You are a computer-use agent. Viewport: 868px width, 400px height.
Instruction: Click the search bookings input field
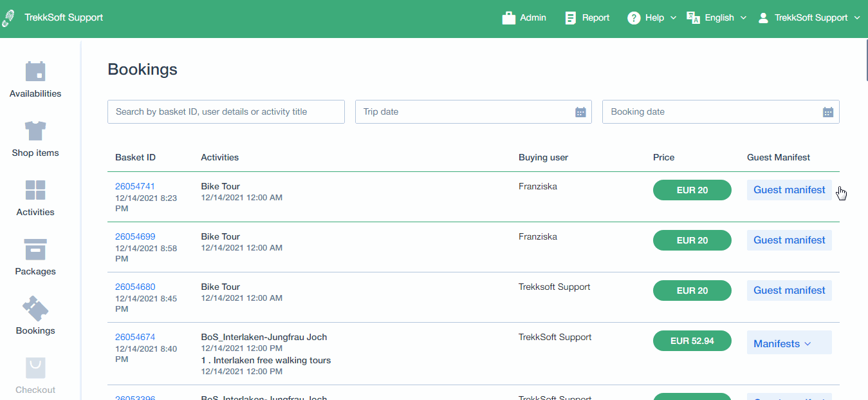pyautogui.click(x=226, y=111)
